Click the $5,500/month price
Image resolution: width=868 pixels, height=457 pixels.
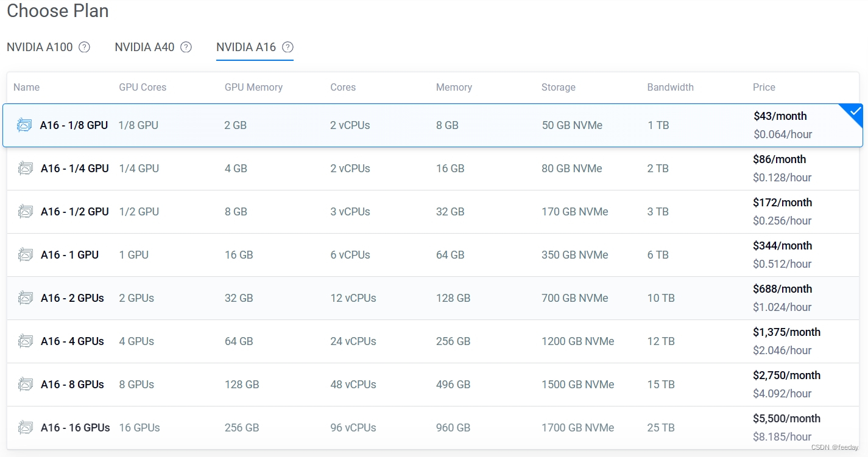(787, 419)
